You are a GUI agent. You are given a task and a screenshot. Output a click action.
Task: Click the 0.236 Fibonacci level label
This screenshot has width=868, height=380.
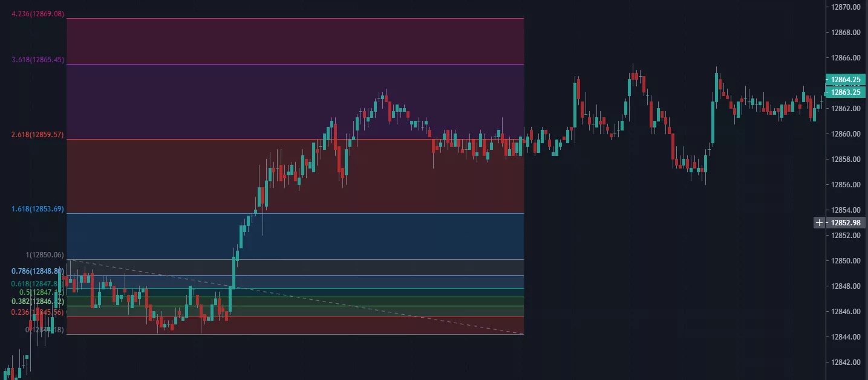coord(38,312)
